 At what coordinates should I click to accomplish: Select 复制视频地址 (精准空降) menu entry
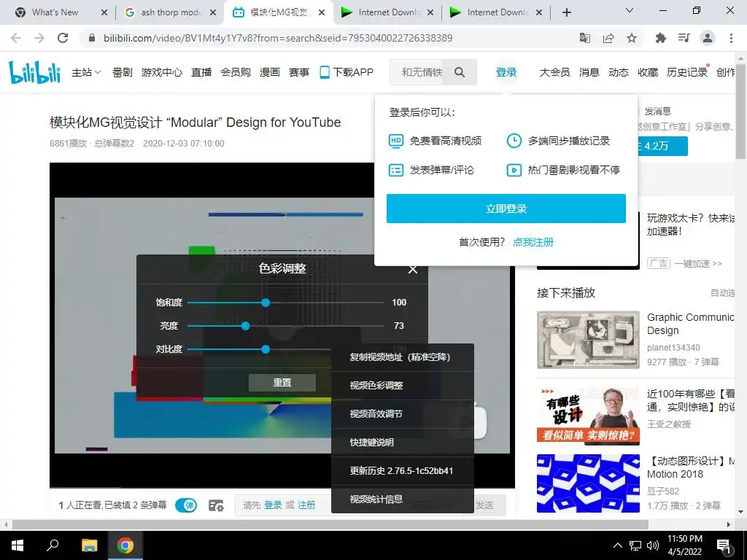(x=403, y=357)
